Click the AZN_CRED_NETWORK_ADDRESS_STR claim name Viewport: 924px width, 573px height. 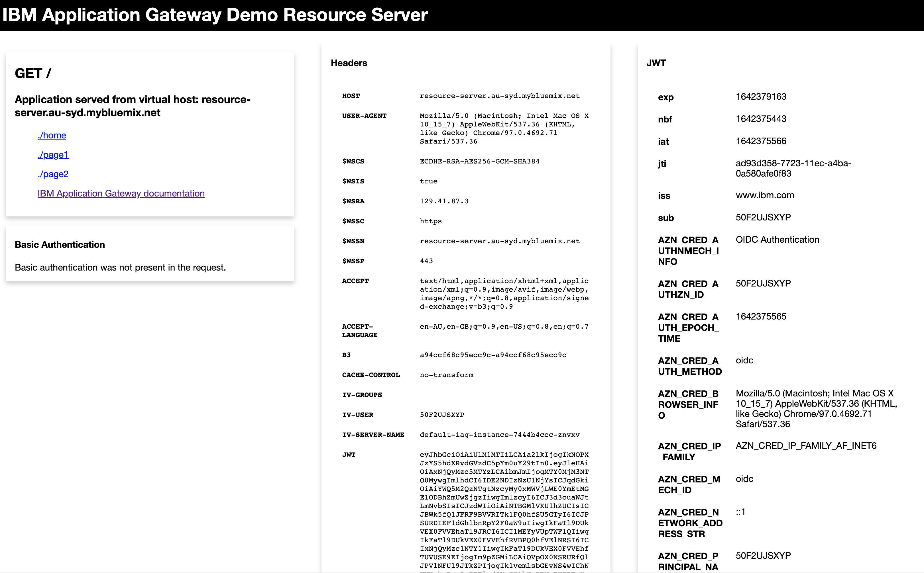click(x=690, y=523)
